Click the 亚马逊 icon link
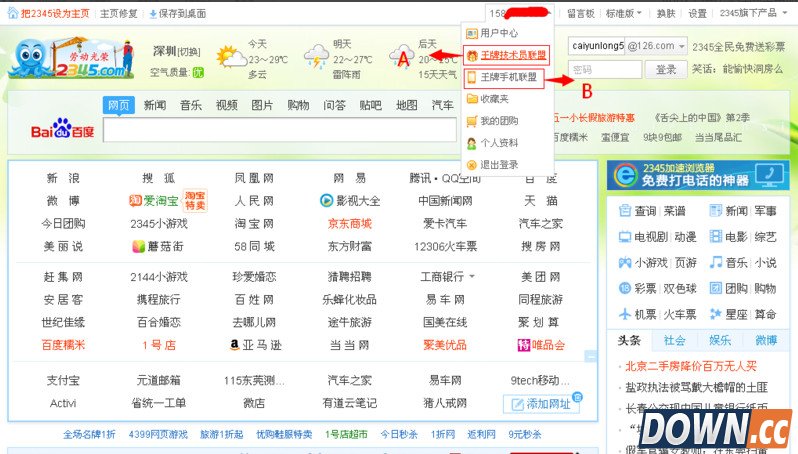Viewport: 798px width, 454px height. (x=235, y=345)
